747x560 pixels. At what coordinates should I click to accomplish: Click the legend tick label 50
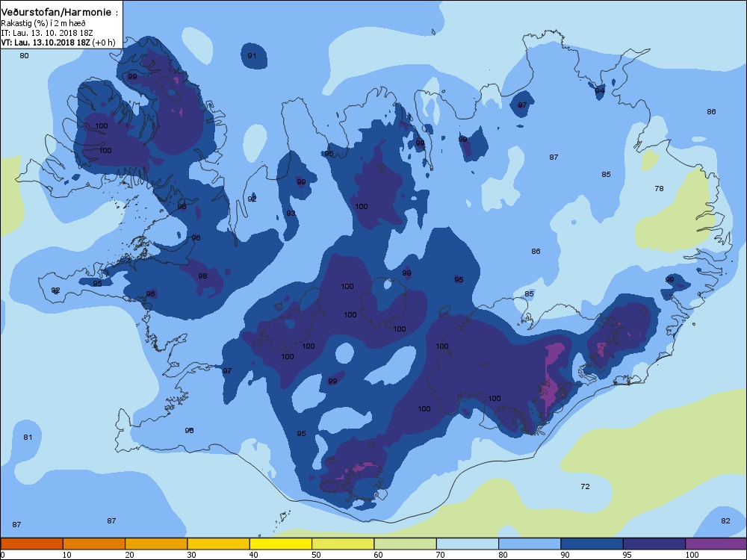coord(316,555)
